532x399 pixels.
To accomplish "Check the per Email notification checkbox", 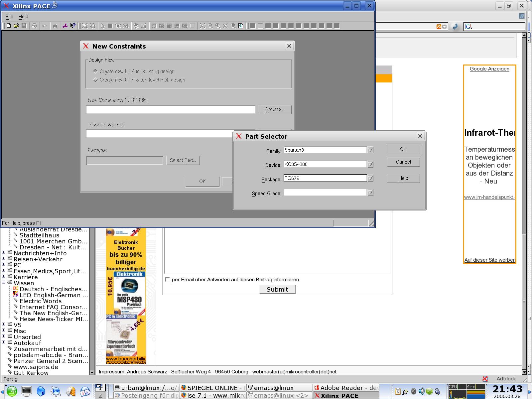I will click(x=168, y=280).
